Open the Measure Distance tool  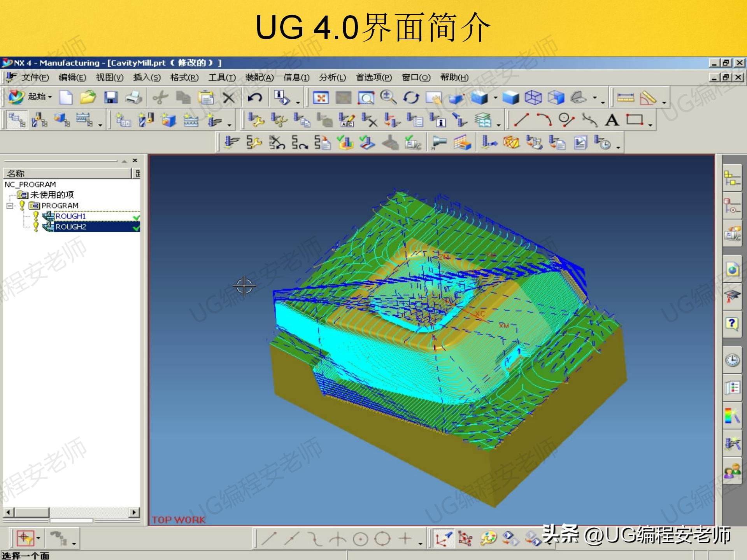[x=626, y=98]
